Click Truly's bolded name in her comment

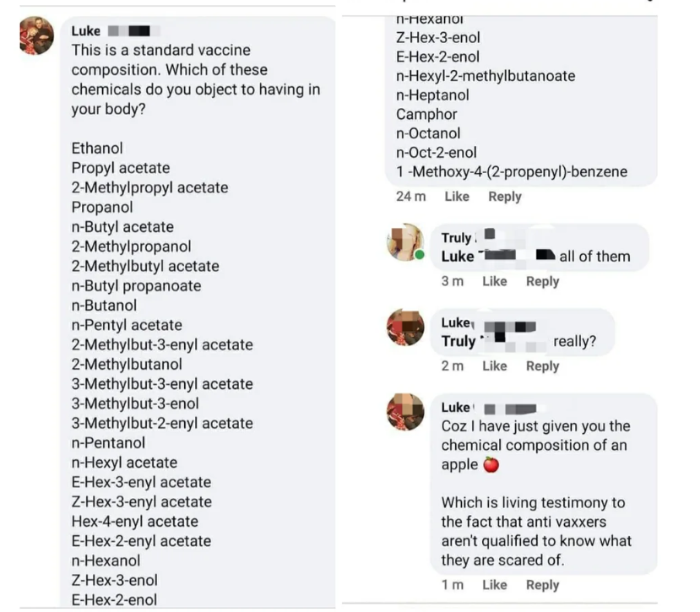tap(450, 237)
